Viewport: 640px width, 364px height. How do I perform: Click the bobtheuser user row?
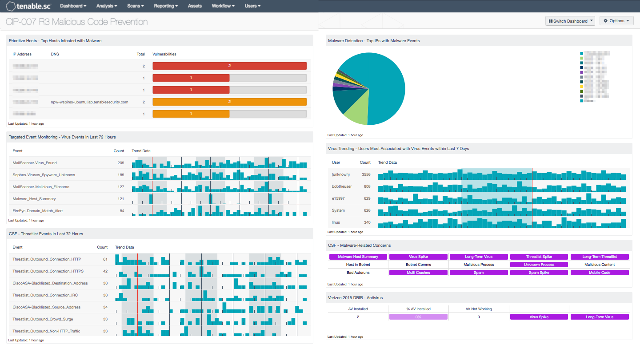coord(479,186)
